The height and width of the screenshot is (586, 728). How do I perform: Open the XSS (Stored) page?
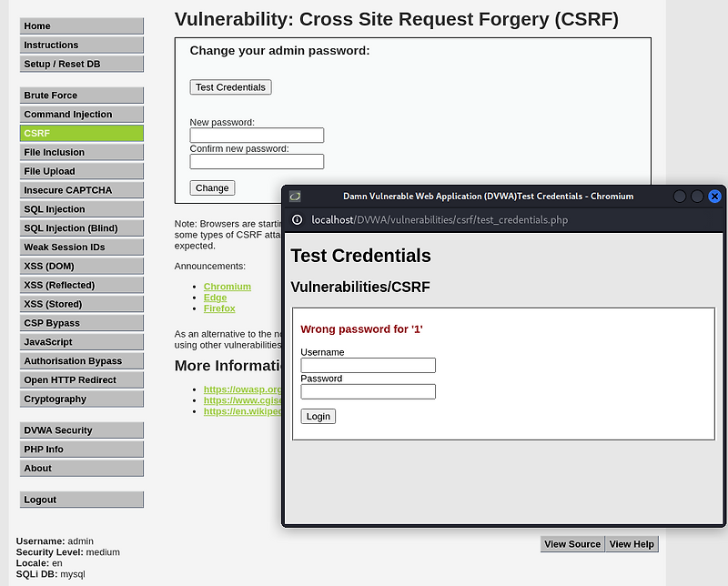coord(81,303)
